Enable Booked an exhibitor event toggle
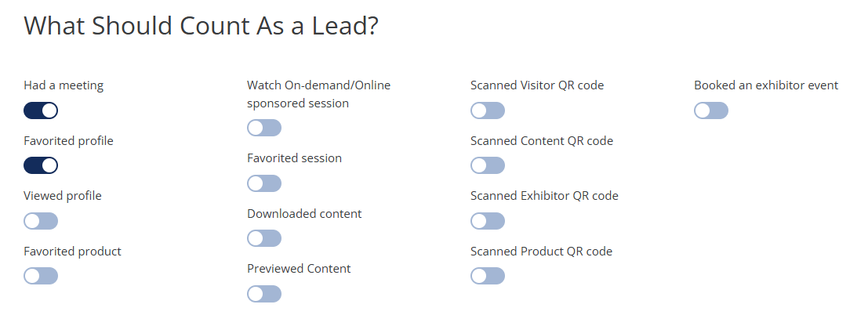868x326 pixels. click(x=711, y=110)
